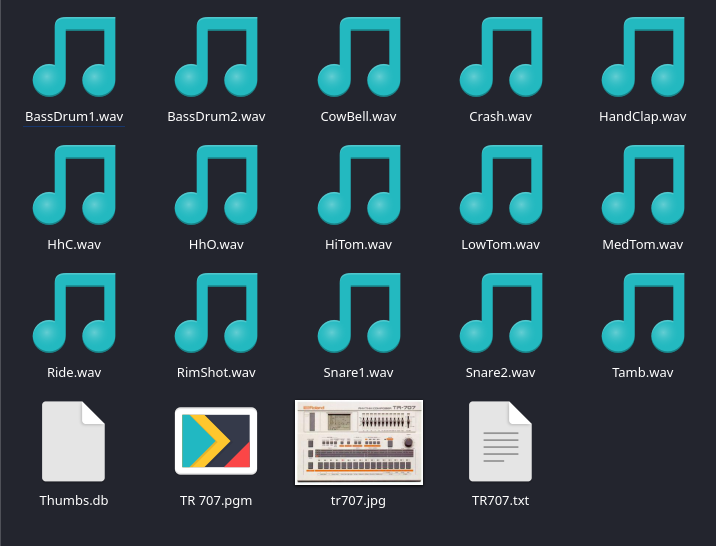The image size is (716, 546).
Task: Click the Ride.wav music note icon
Action: coord(74,313)
